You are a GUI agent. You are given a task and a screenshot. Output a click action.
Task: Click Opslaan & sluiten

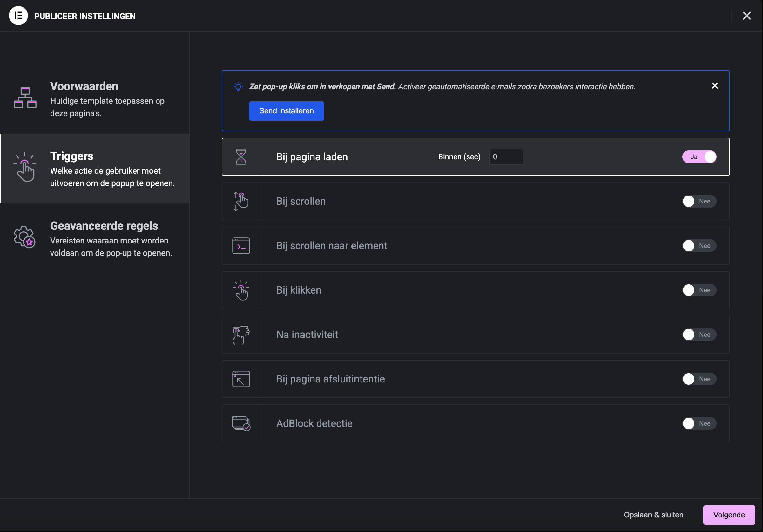(653, 515)
